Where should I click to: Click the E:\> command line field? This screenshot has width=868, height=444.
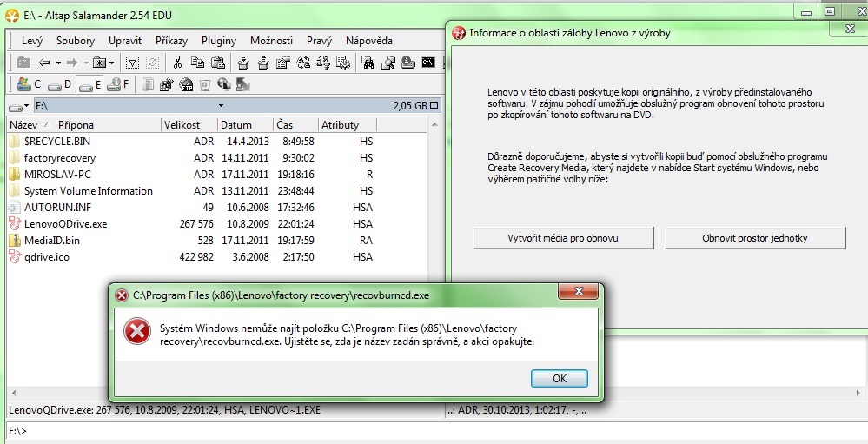(x=436, y=431)
